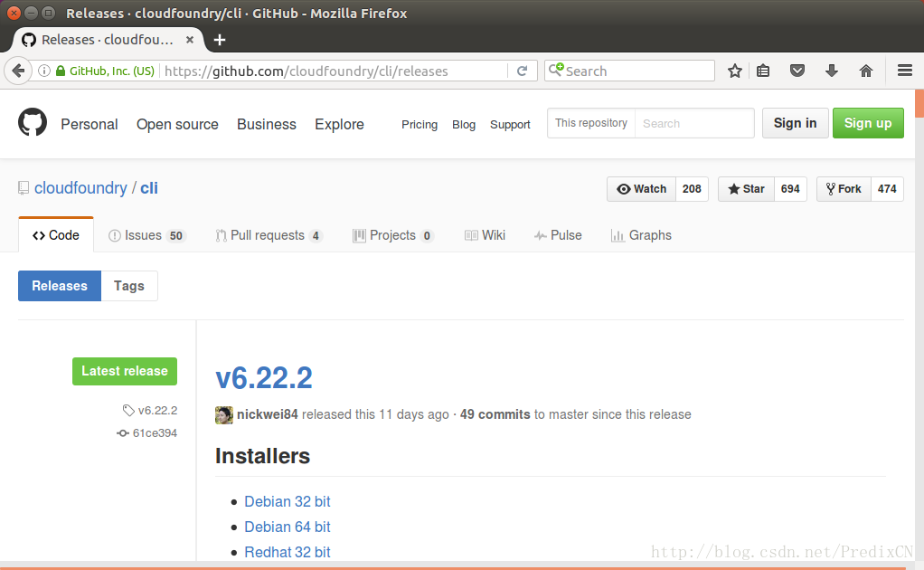Open Pricing page link
The width and height of the screenshot is (924, 570).
(420, 124)
